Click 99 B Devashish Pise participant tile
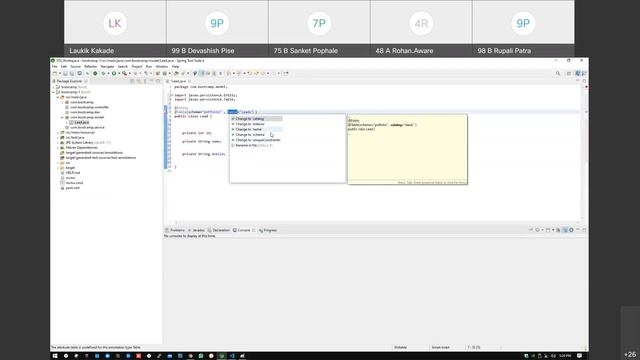This screenshot has height=360, width=640. click(217, 28)
